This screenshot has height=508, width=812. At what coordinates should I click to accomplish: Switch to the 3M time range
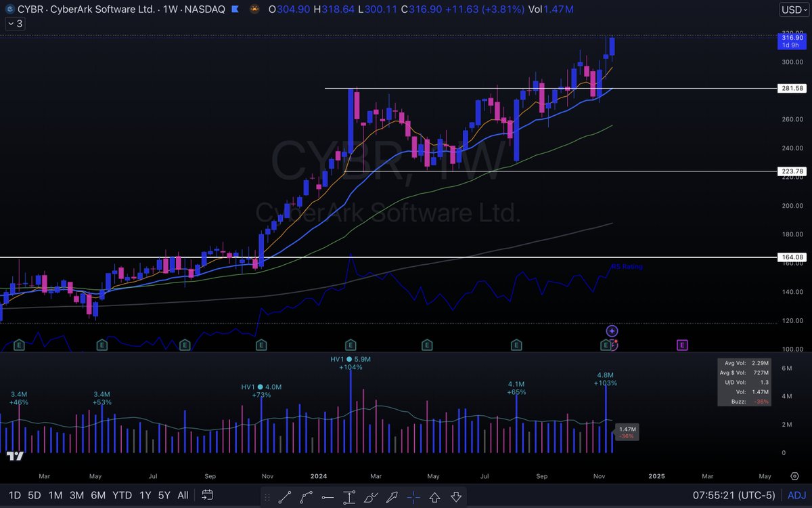(x=77, y=495)
